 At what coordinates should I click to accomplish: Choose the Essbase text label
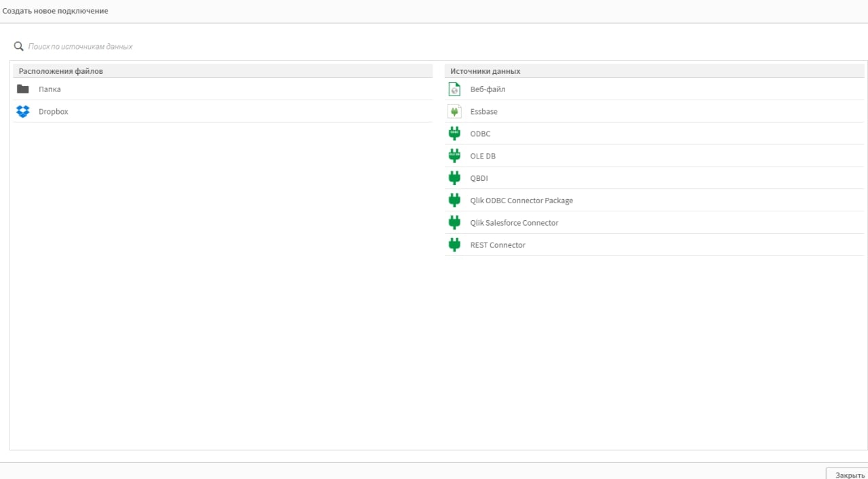click(x=484, y=112)
